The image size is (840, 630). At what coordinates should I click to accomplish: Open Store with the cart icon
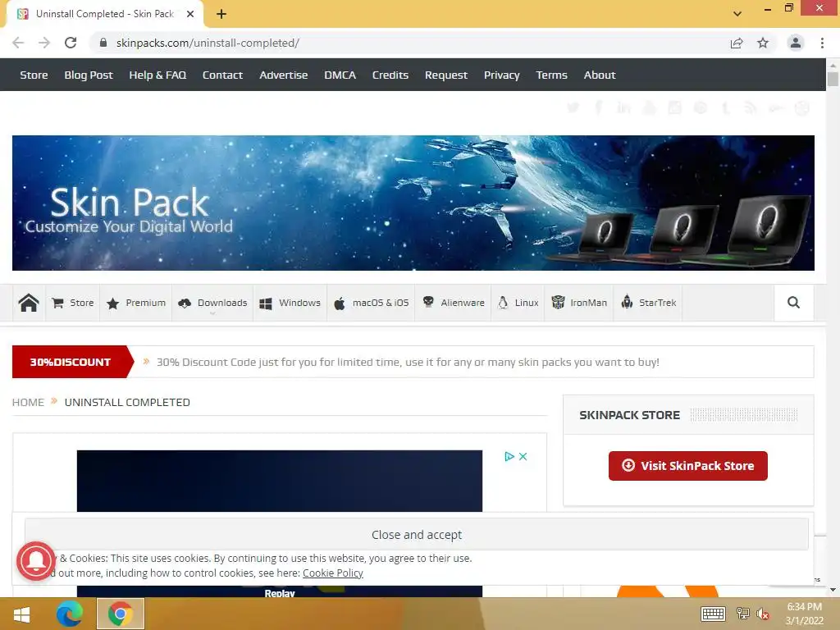(x=73, y=303)
